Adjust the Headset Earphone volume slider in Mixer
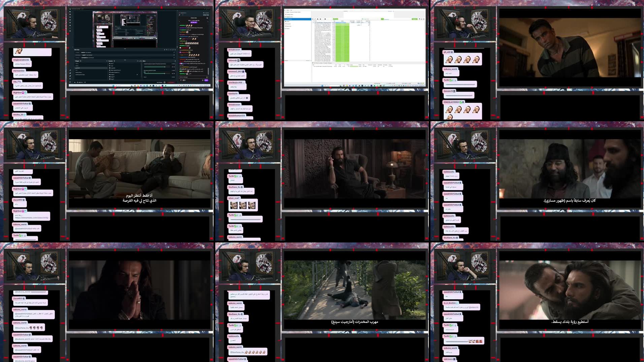Image resolution: width=644 pixels, height=362 pixels. [x=157, y=67]
